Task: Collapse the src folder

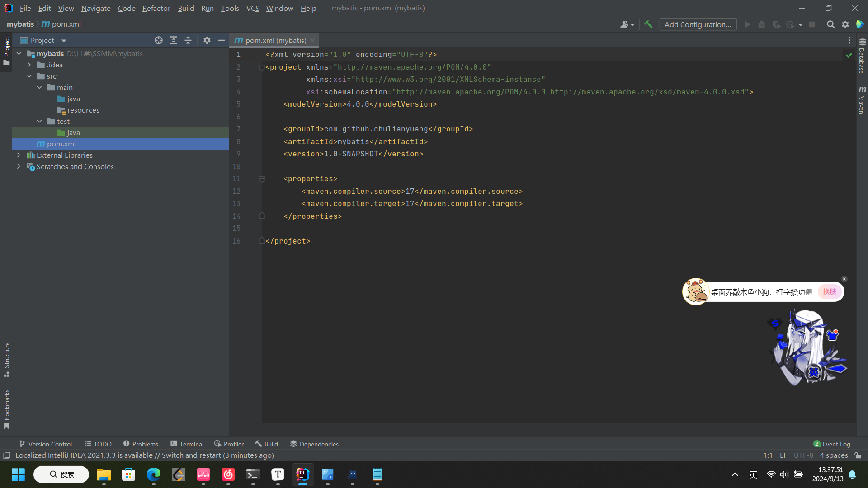Action: point(29,76)
